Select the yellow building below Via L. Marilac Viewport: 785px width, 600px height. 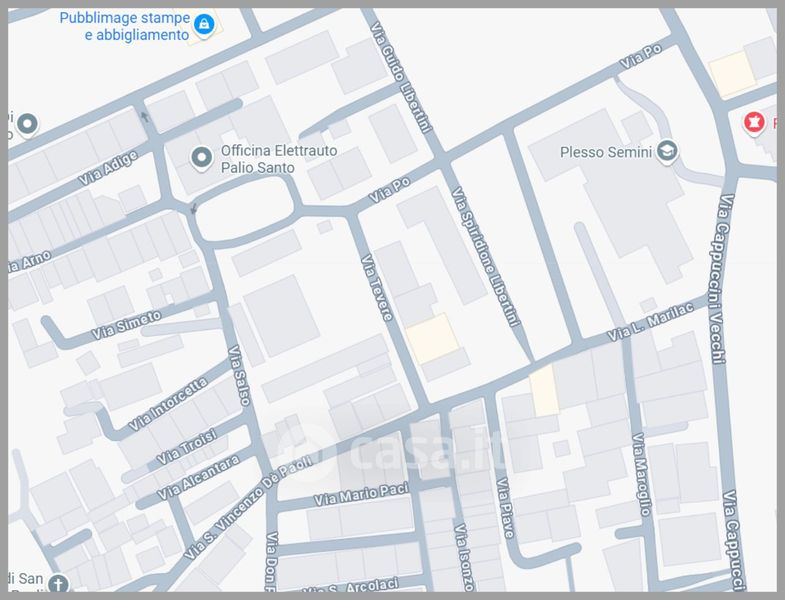pyautogui.click(x=544, y=390)
